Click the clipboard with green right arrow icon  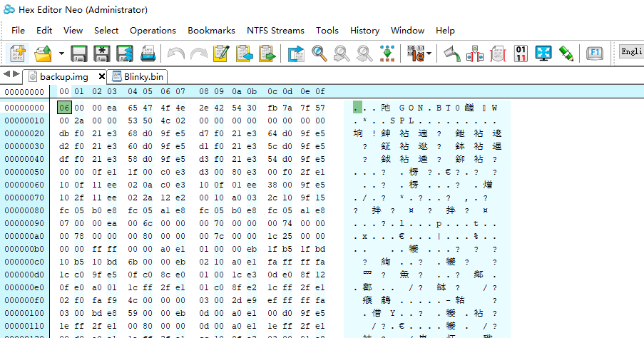click(267, 53)
